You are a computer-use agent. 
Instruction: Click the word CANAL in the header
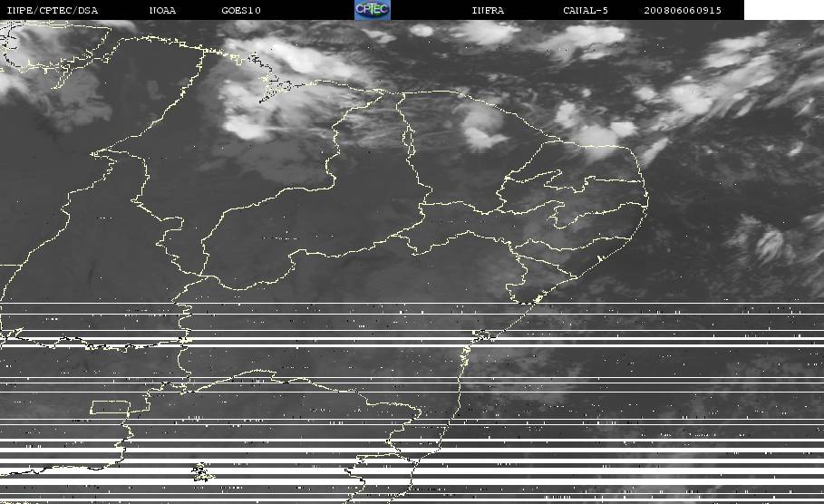579,10
